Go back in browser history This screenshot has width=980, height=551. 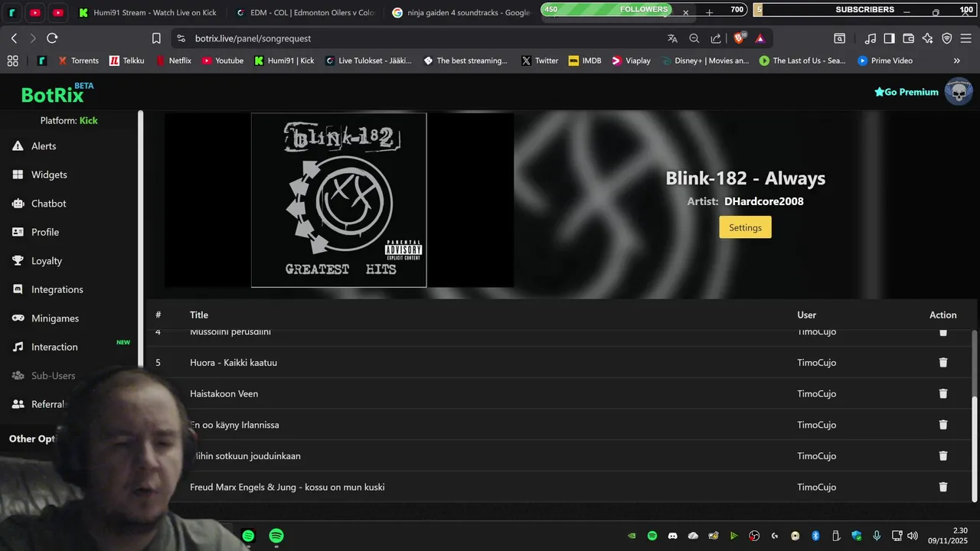14,38
